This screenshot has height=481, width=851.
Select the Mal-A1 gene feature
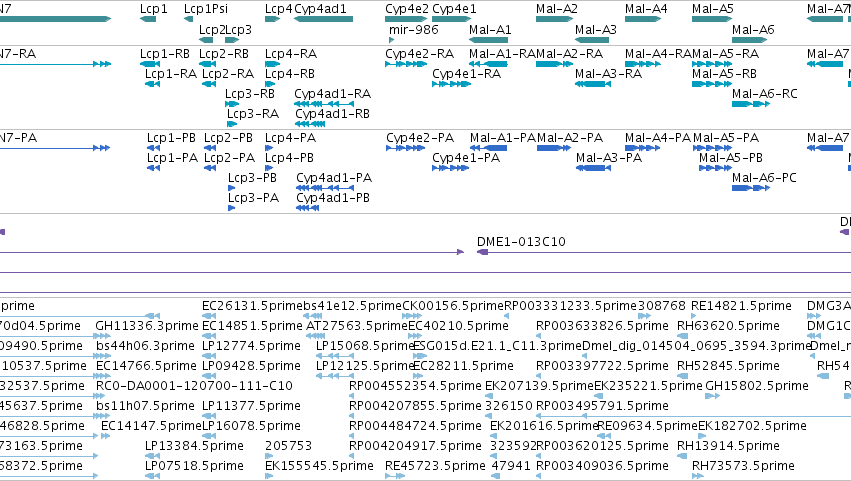[x=488, y=40]
